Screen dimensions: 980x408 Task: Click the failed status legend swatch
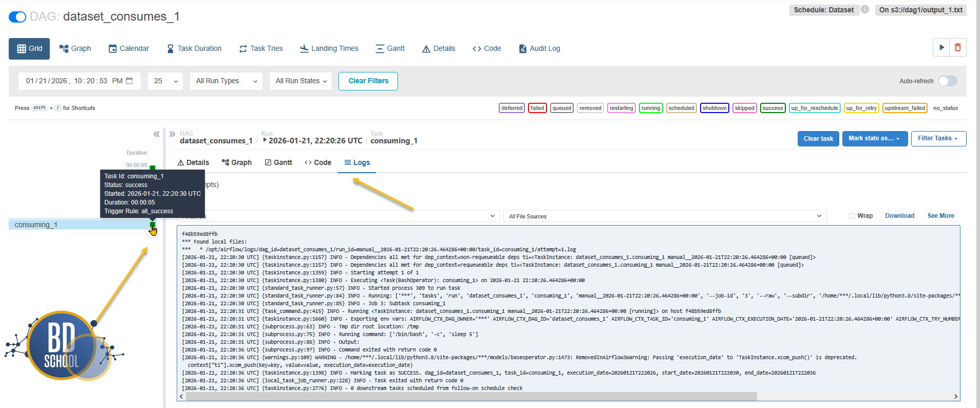537,108
